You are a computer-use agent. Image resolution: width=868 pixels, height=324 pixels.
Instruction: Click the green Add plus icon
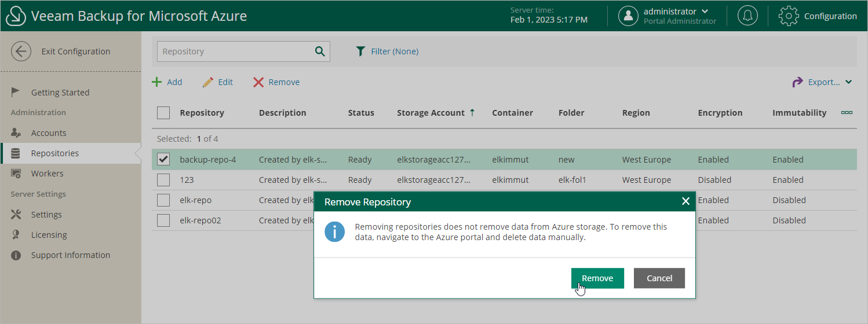pyautogui.click(x=157, y=82)
